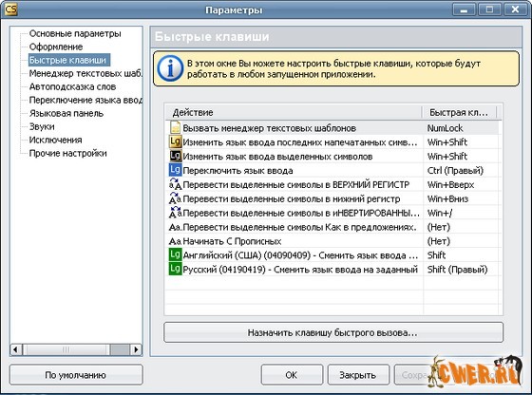This screenshot has width=532, height=395.
Task: Open Прочие настройки tree item
Action: pos(67,153)
